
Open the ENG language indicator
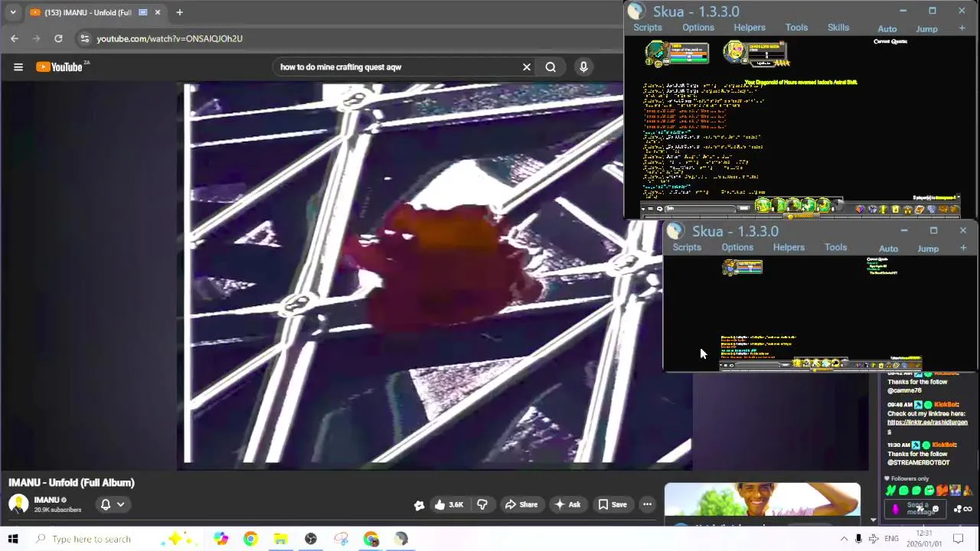891,539
